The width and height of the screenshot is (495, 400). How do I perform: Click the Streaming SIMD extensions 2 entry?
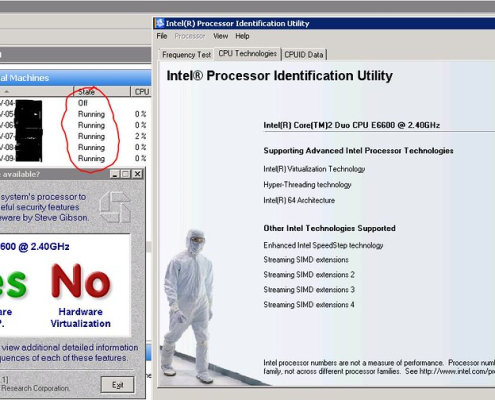point(309,275)
